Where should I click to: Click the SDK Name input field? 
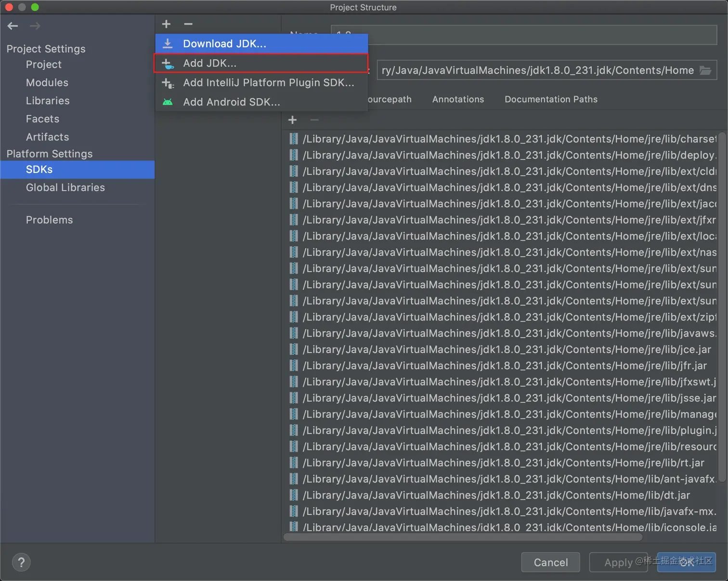(524, 35)
